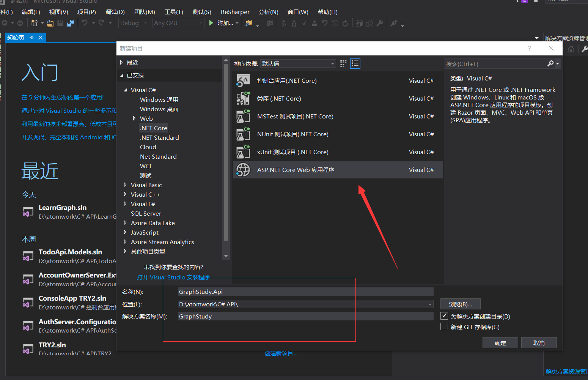The height and width of the screenshot is (380, 588).
Task: Click the Redo toolbar icon
Action: tap(101, 23)
